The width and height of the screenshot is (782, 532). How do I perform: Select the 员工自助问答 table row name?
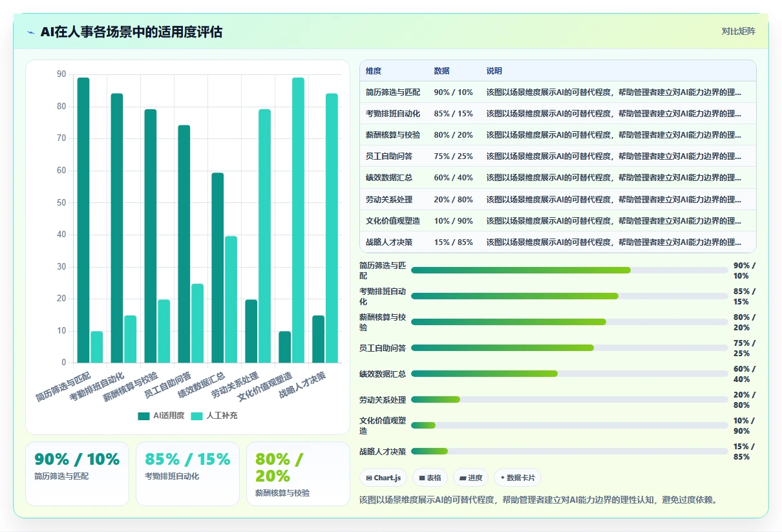[389, 156]
